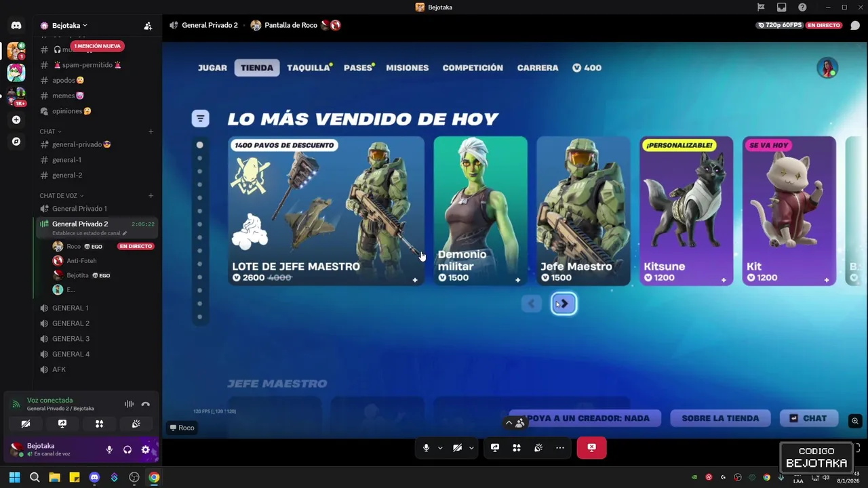Open activities icon in voice panel
This screenshot has height=488, width=868.
[99, 424]
